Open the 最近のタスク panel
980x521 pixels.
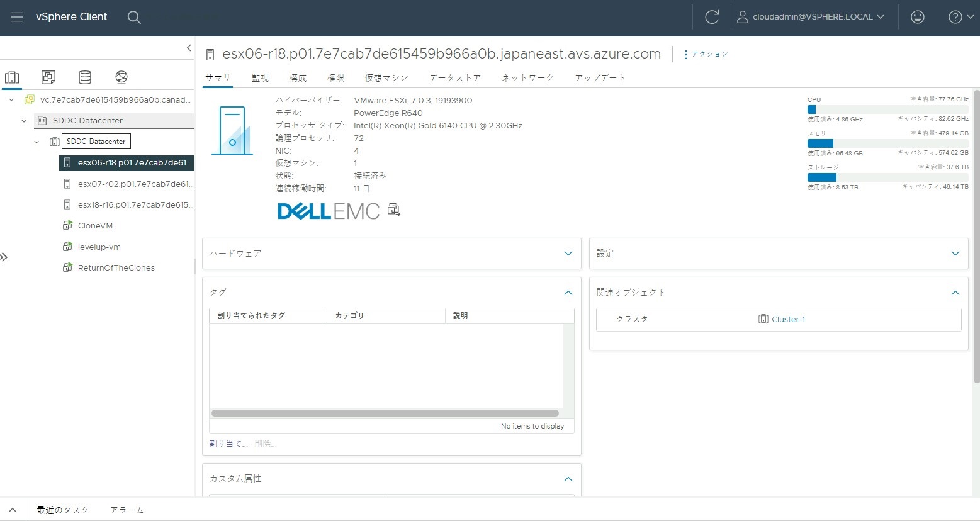pos(63,510)
